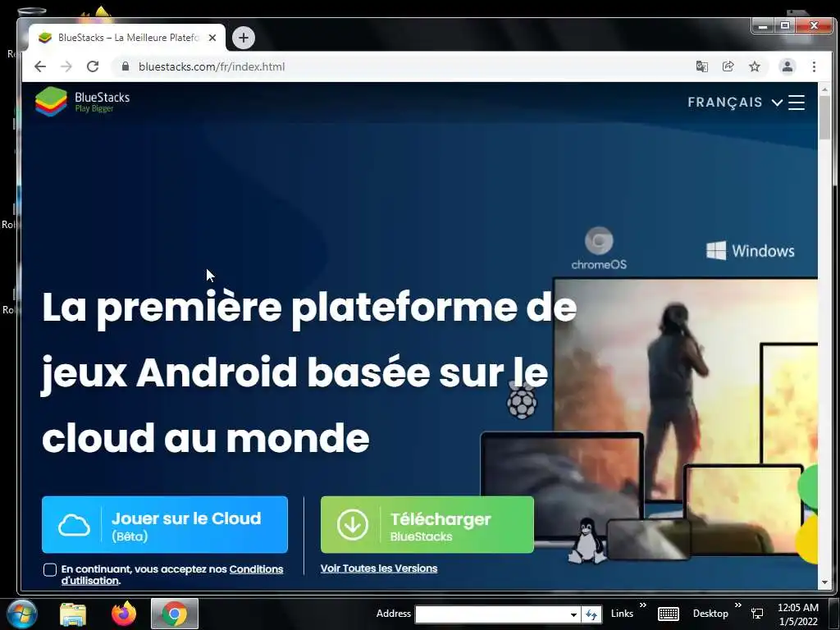Open the hamburger menu on BlueStacks page
Image resolution: width=840 pixels, height=630 pixels.
tap(797, 103)
